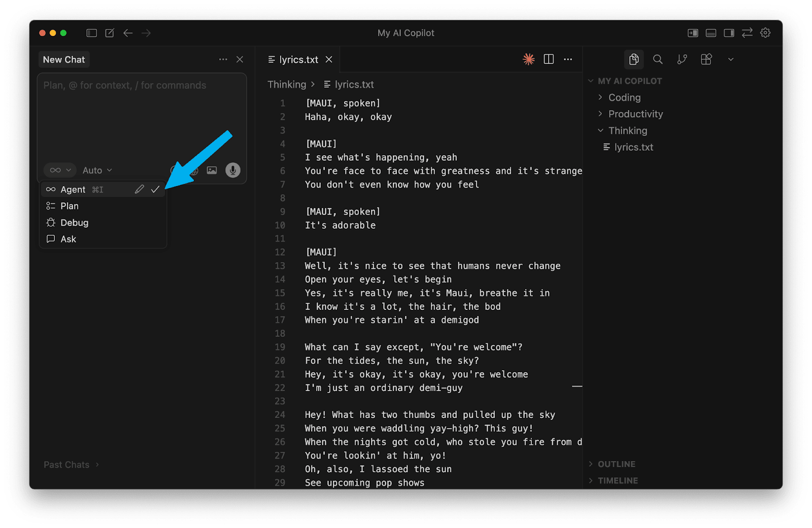Click the "My AI Copilot" window title
Screen dimensions: 812x528
(x=406, y=33)
